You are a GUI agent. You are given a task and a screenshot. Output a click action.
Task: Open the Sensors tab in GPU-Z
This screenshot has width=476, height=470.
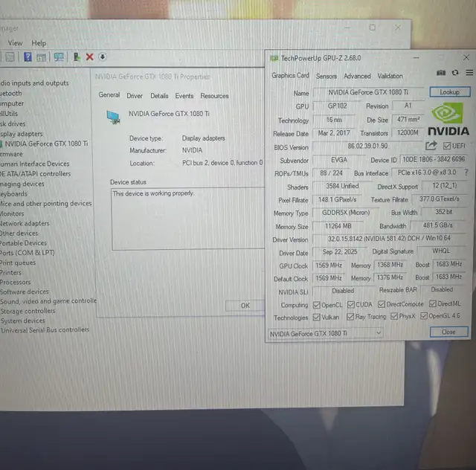327,76
